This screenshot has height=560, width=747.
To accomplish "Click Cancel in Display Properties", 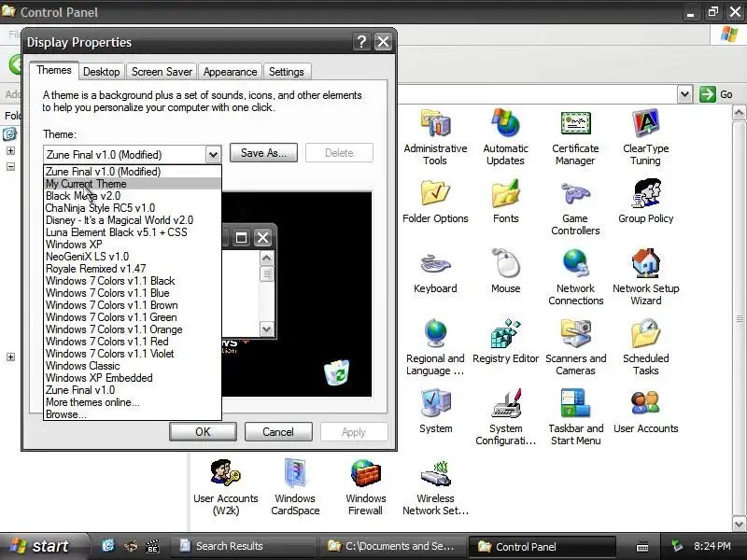I will (278, 432).
